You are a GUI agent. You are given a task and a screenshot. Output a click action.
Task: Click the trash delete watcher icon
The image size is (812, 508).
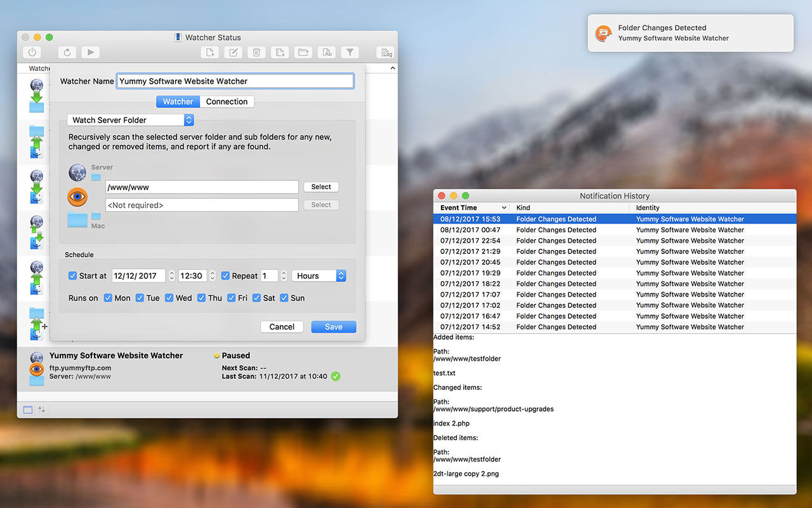point(256,53)
